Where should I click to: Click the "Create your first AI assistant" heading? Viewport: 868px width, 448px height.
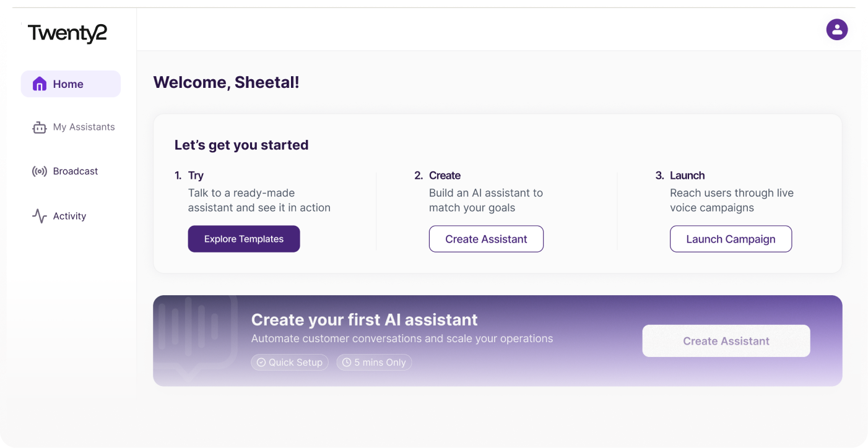[364, 320]
